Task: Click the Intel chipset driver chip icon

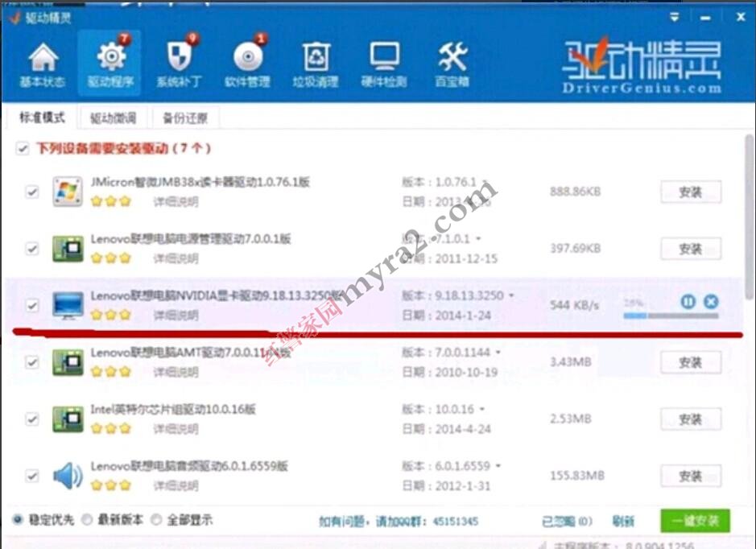Action: point(68,419)
